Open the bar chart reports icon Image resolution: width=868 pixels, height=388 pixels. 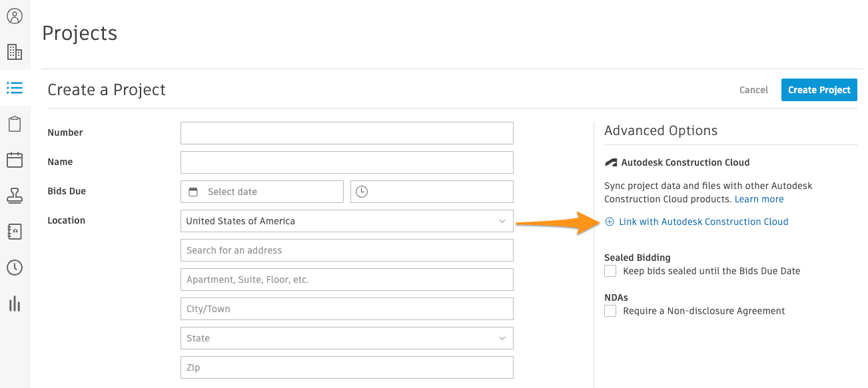point(15,303)
